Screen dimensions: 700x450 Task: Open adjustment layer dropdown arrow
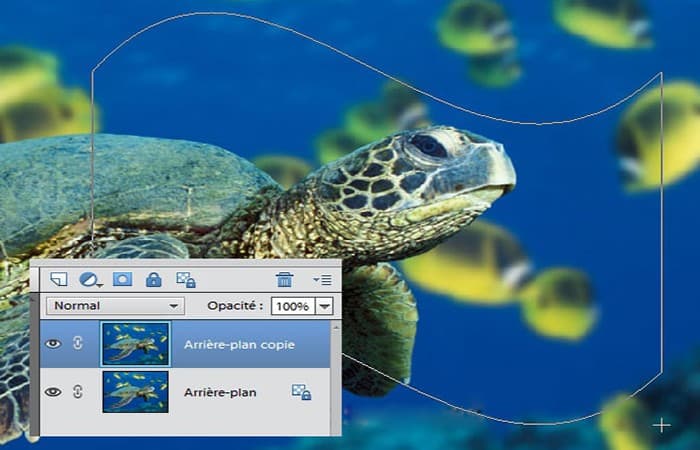tap(100, 284)
